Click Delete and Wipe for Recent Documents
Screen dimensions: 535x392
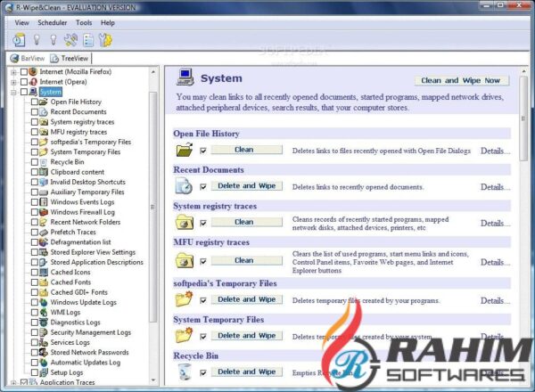tap(247, 186)
